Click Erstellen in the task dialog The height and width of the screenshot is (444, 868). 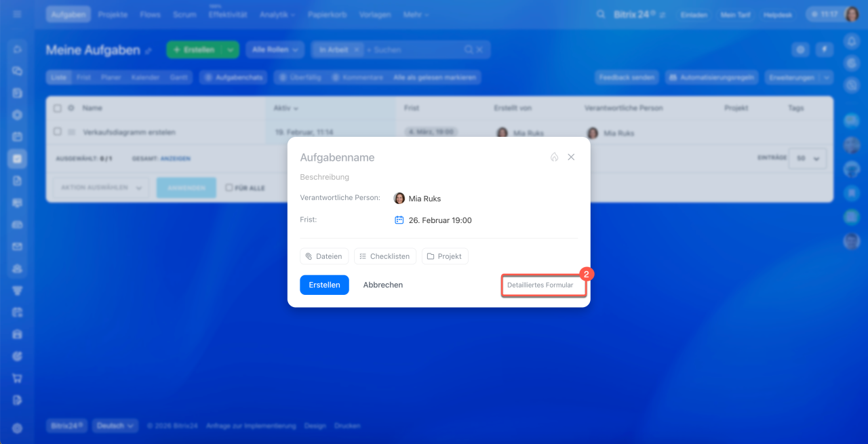click(324, 285)
